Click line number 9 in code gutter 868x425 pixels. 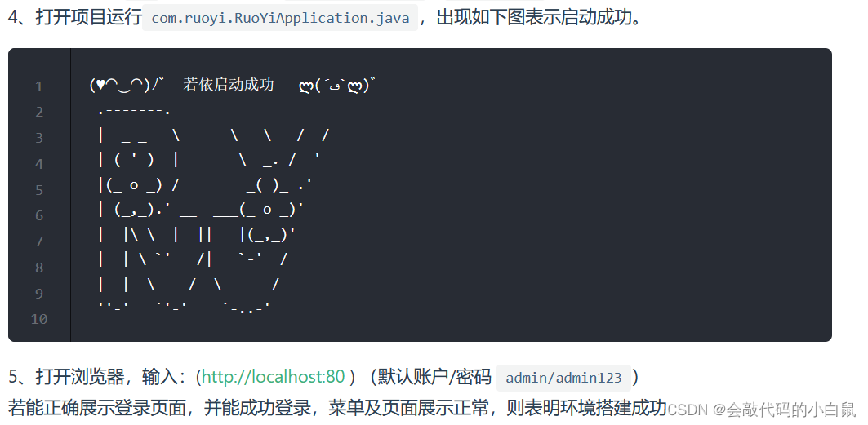[38, 293]
